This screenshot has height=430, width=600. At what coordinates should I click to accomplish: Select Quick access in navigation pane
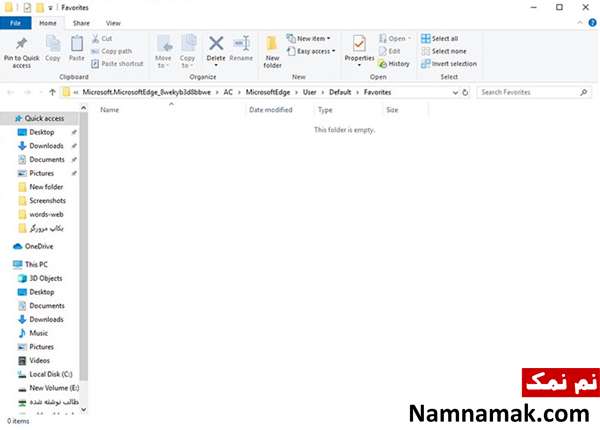pyautogui.click(x=40, y=119)
